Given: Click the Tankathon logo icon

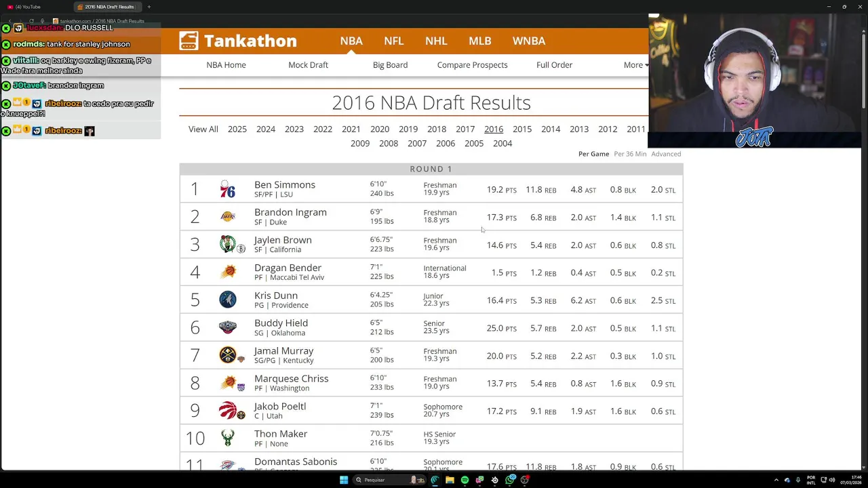Looking at the screenshot, I should pyautogui.click(x=189, y=41).
